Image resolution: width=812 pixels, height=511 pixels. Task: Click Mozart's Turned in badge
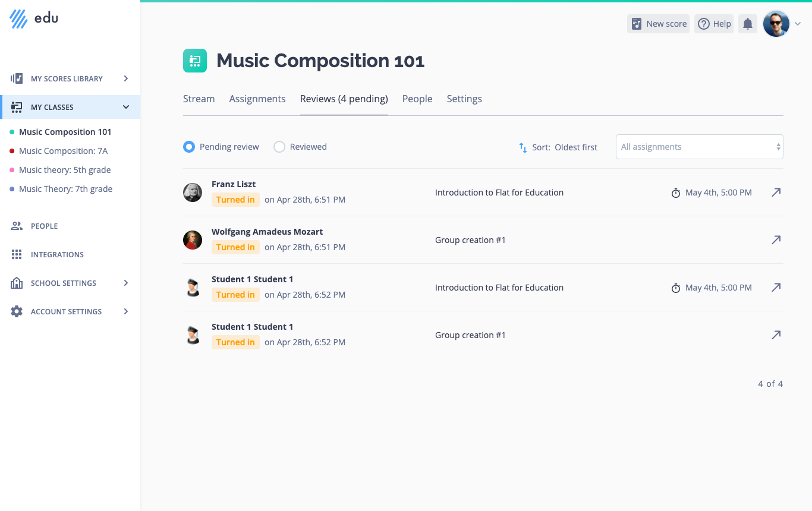[235, 247]
